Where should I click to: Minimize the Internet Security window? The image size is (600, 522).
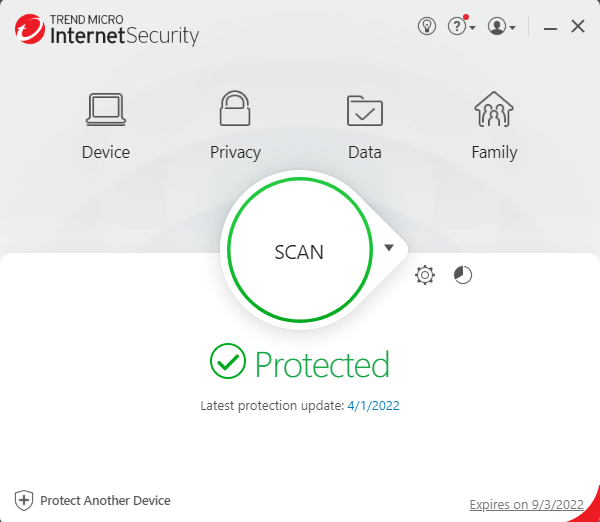(x=550, y=28)
